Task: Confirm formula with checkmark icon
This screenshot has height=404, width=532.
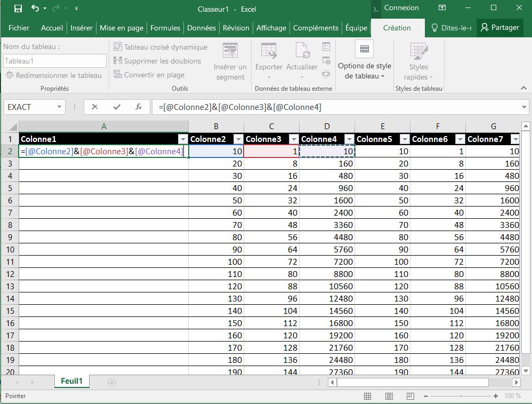Action: tap(117, 107)
